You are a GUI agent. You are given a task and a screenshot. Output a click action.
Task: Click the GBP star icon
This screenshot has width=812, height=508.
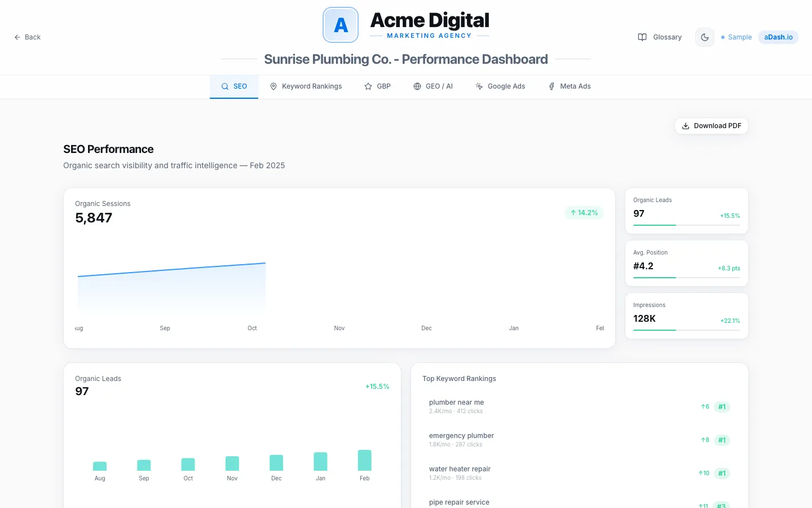point(368,86)
